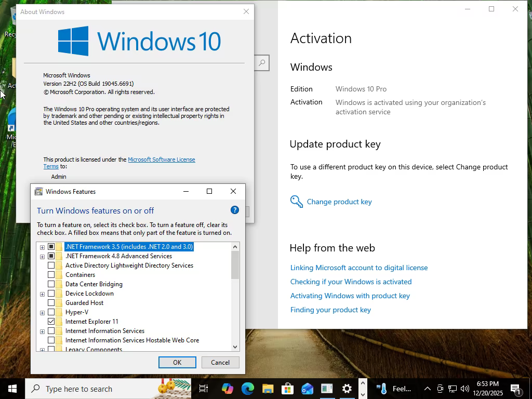532x399 pixels.
Task: Show hidden system tray icons
Action: click(x=428, y=389)
